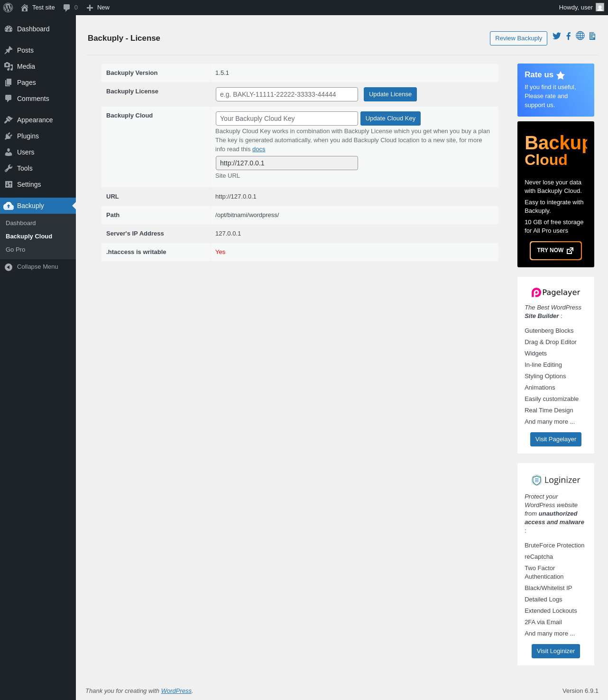The image size is (608, 700).
Task: Click the Review Backuply button
Action: [x=518, y=38]
